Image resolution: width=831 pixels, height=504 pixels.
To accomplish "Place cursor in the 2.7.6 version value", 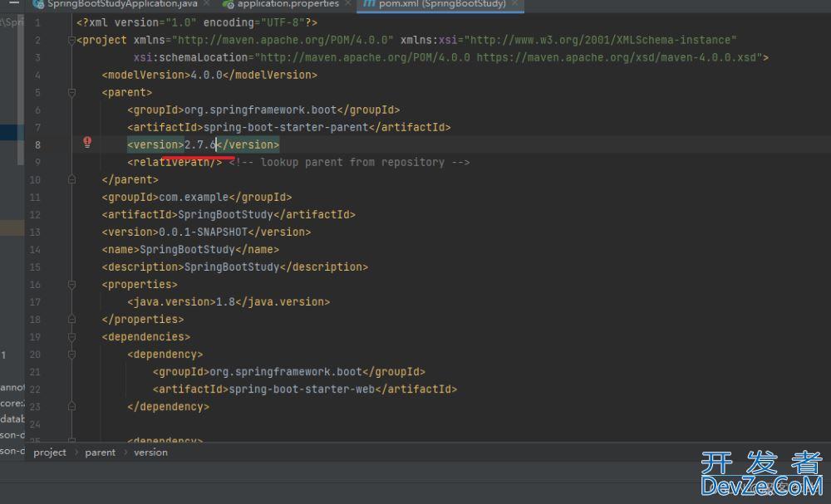I will (199, 144).
